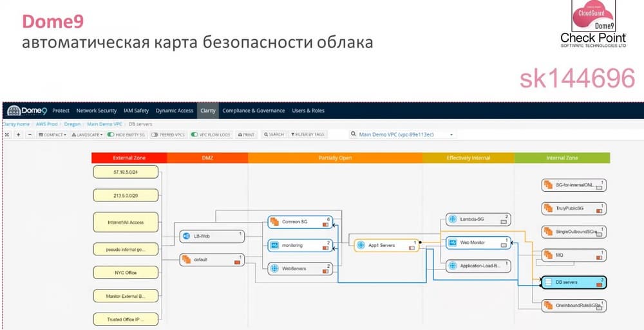
Task: Click the Print button
Action: click(x=247, y=134)
